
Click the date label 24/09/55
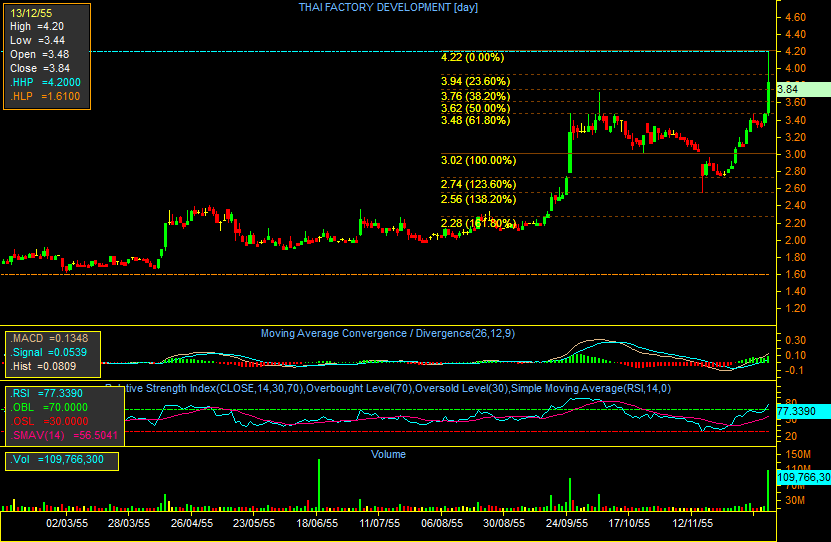point(567,523)
